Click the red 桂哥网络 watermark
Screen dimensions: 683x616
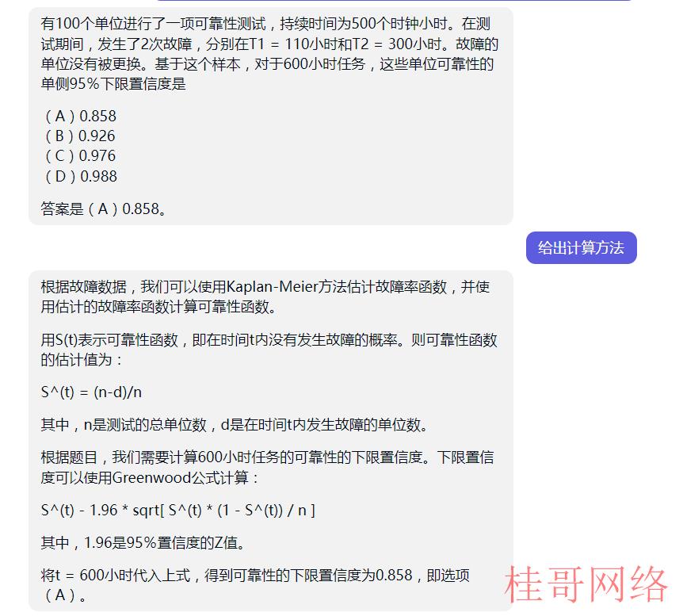[x=586, y=584]
